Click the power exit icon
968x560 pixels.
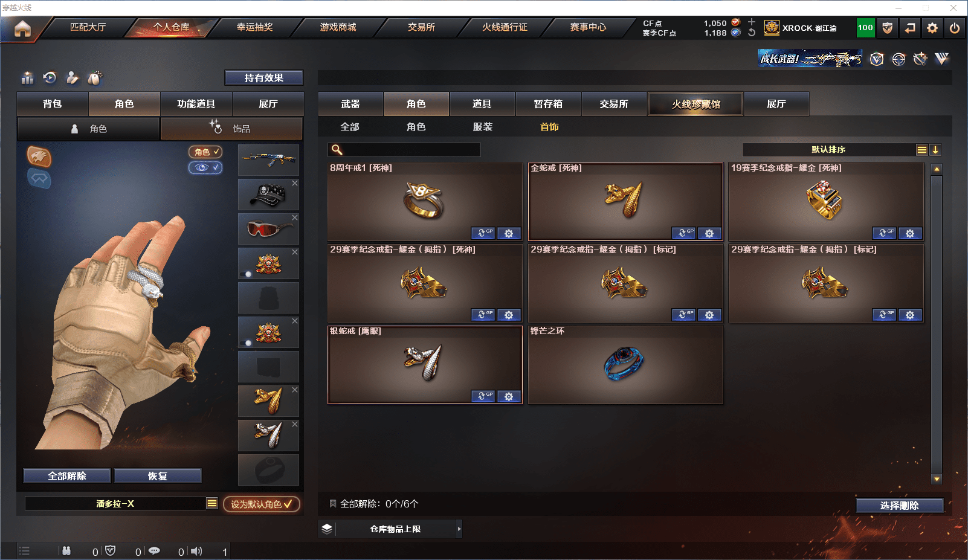click(955, 28)
